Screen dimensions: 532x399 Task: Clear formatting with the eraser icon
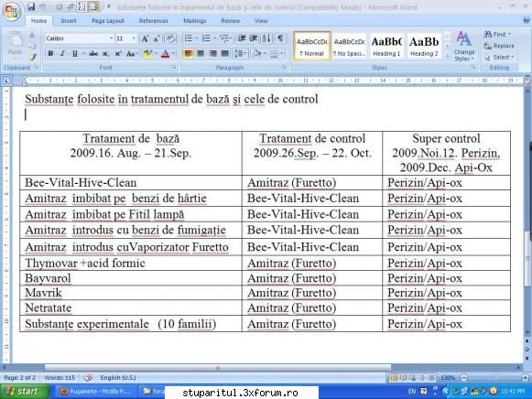click(170, 38)
